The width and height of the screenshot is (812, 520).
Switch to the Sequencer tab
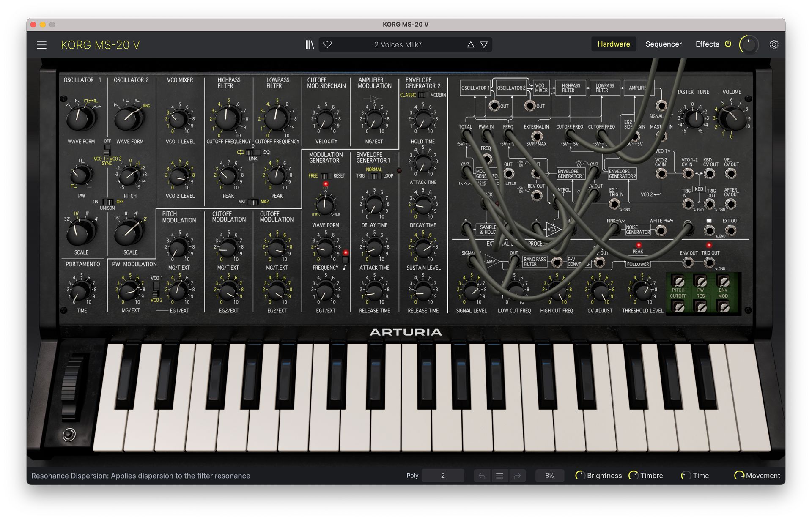(664, 44)
